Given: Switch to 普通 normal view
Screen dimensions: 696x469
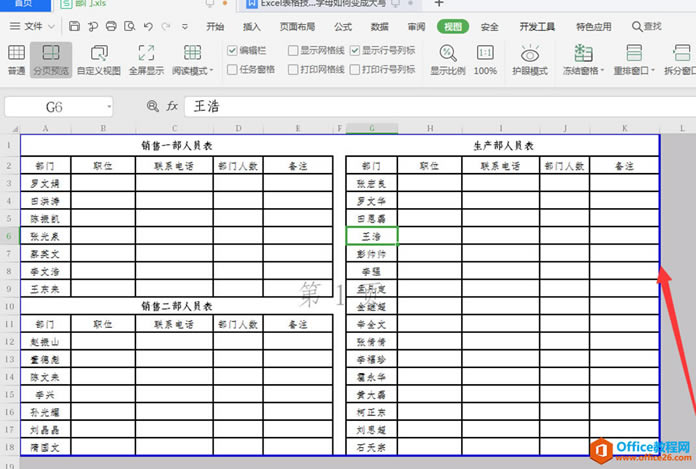Looking at the screenshot, I should tap(16, 60).
